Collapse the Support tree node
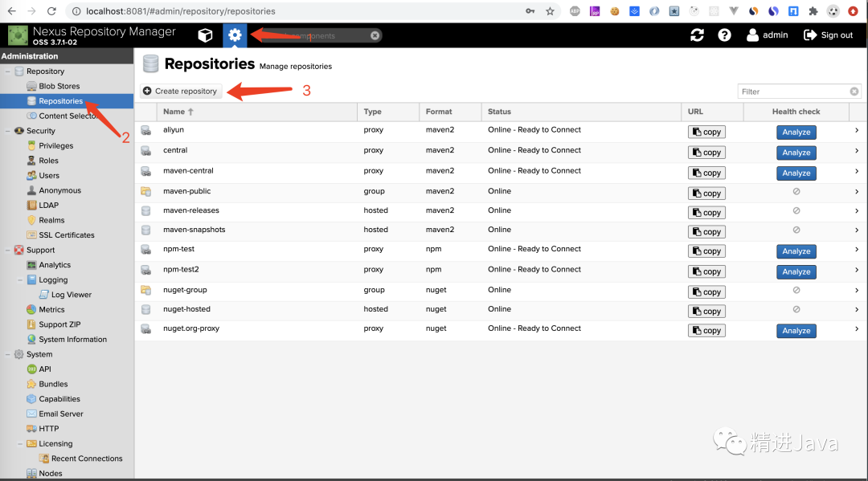This screenshot has height=481, width=868. [8, 251]
